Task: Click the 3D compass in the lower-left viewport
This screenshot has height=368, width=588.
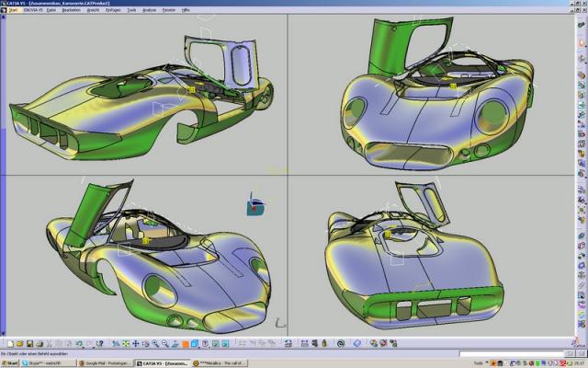Action: tap(255, 205)
